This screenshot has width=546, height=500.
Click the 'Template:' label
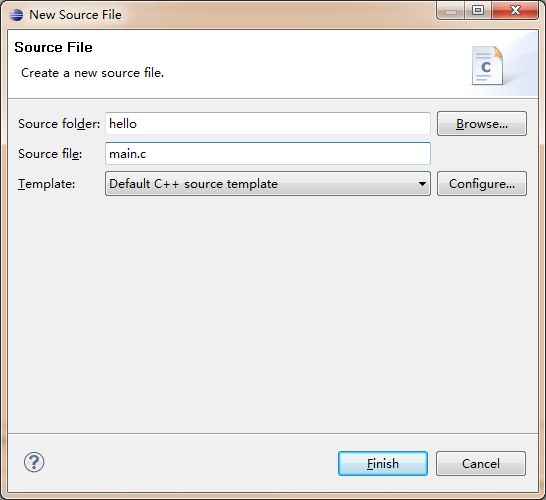(47, 184)
